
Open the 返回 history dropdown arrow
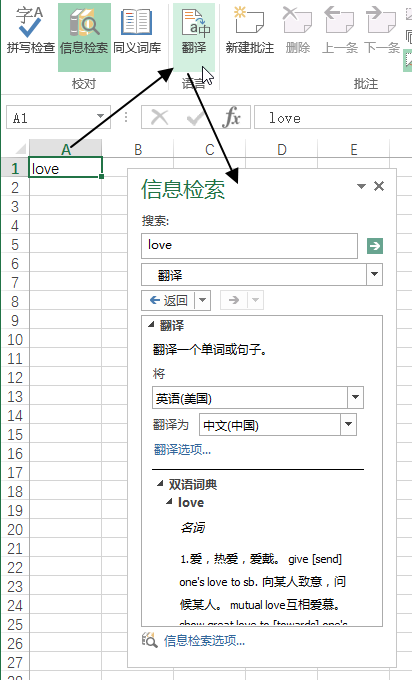click(203, 300)
